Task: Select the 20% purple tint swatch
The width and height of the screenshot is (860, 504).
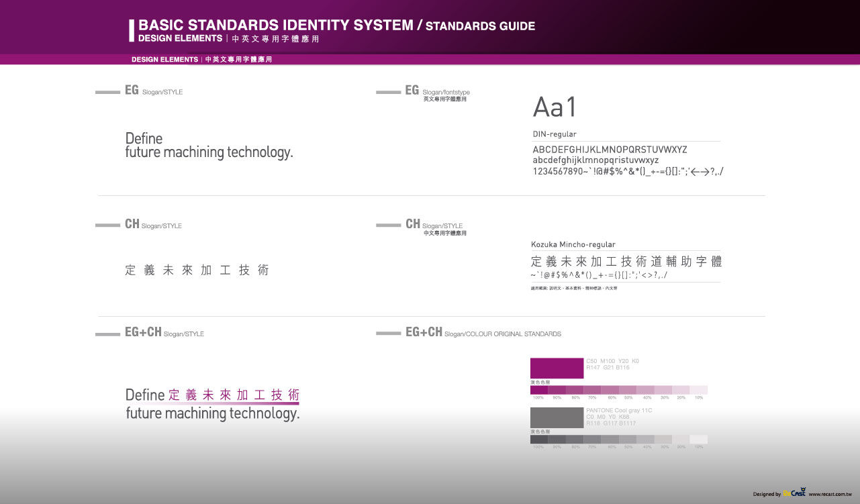Action: (681, 390)
